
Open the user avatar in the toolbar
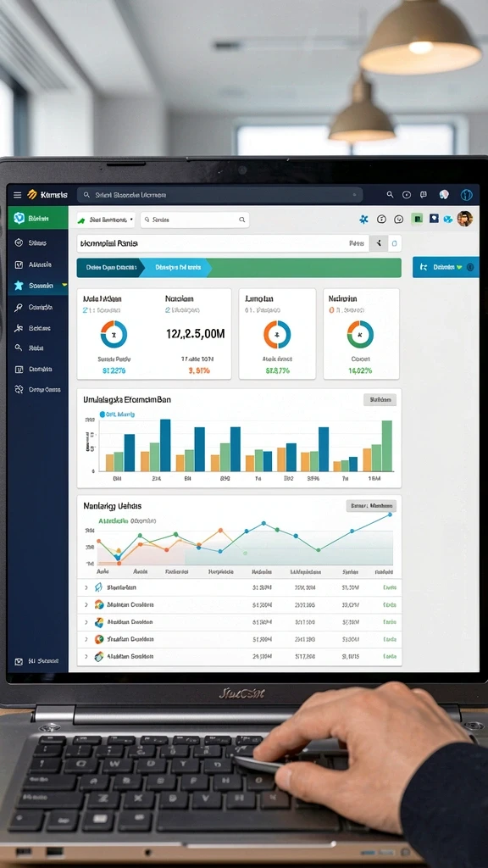click(465, 219)
